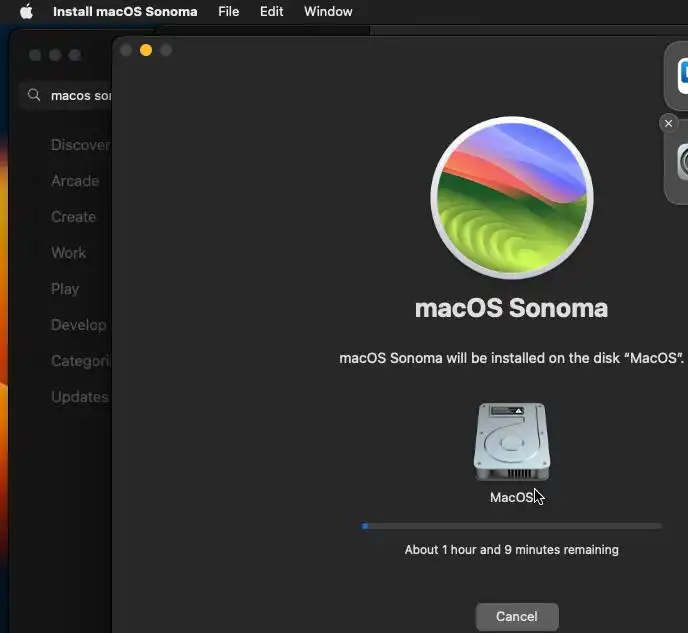
Task: Click the App Store search magnifier icon
Action: coord(34,95)
